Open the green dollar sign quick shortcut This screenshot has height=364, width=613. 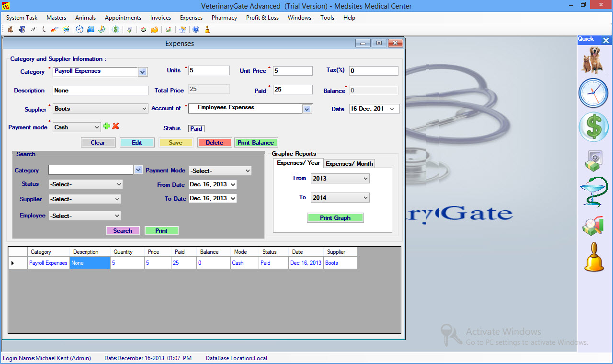(x=594, y=127)
